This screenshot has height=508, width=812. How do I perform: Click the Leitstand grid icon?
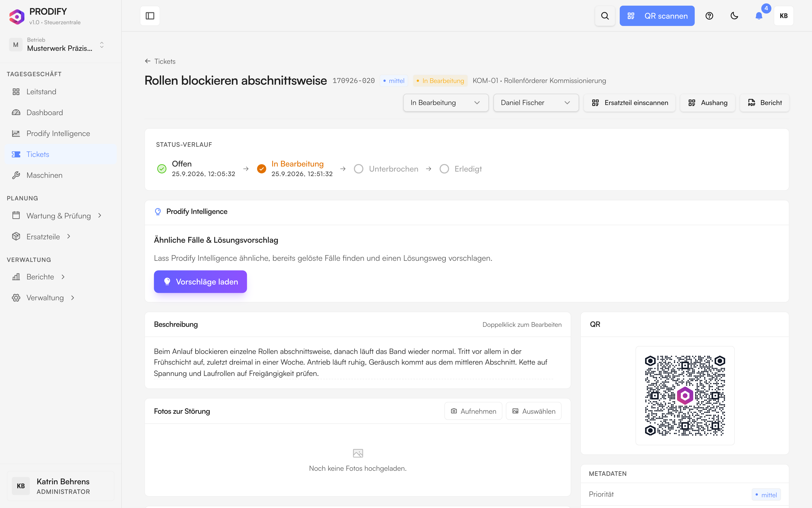16,92
